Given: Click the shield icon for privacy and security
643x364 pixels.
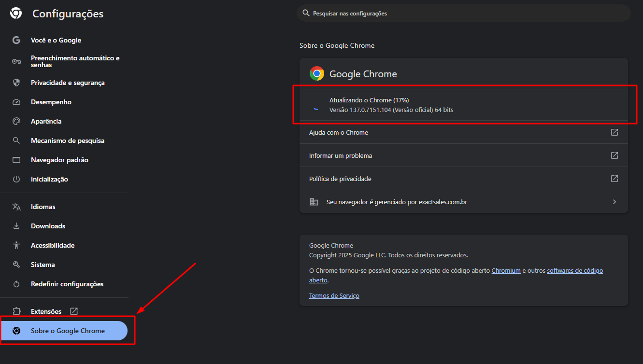Looking at the screenshot, I should click(16, 83).
